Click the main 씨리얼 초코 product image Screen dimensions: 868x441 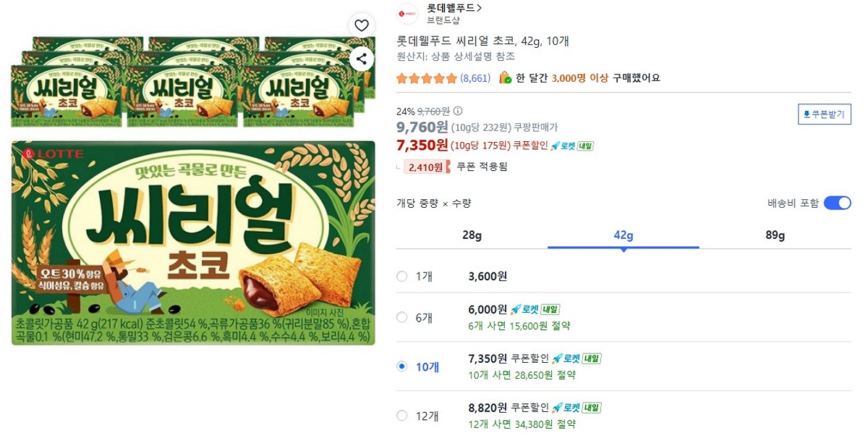(193, 243)
